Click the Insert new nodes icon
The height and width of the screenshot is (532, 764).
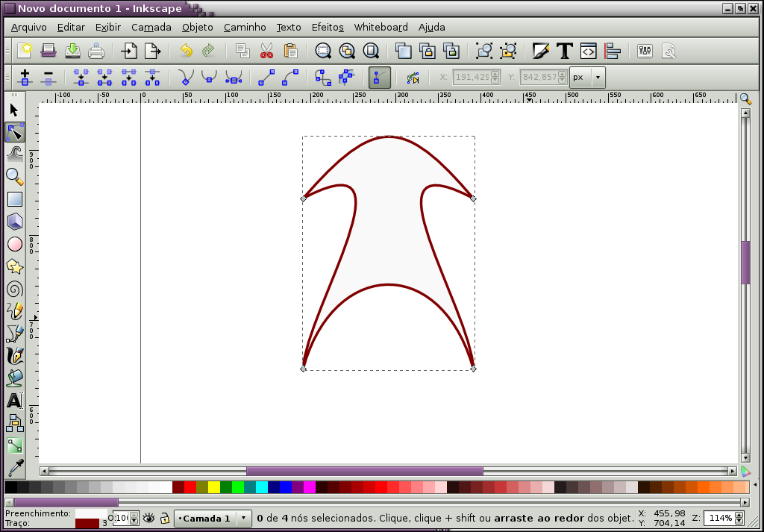point(25,77)
